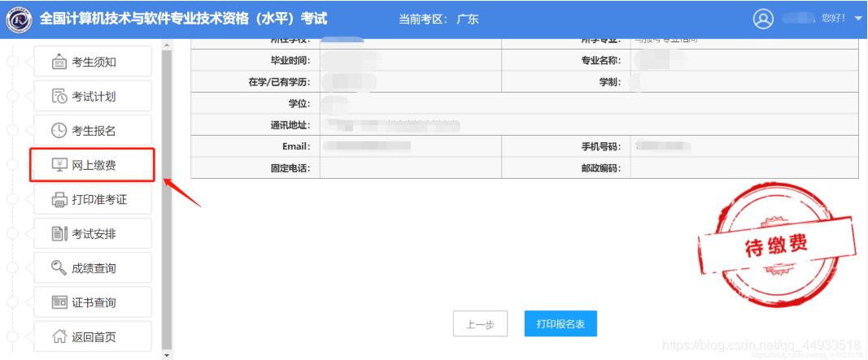Click the 打印准考证 printer icon

tap(59, 200)
